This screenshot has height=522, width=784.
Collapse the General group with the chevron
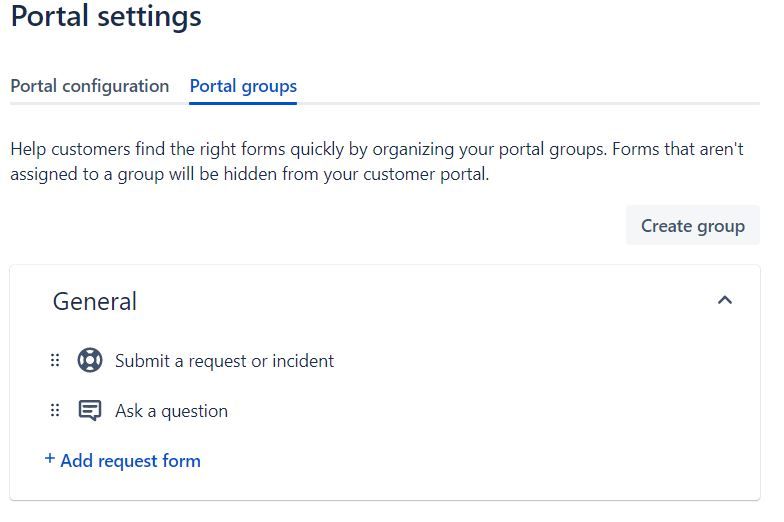[x=725, y=300]
